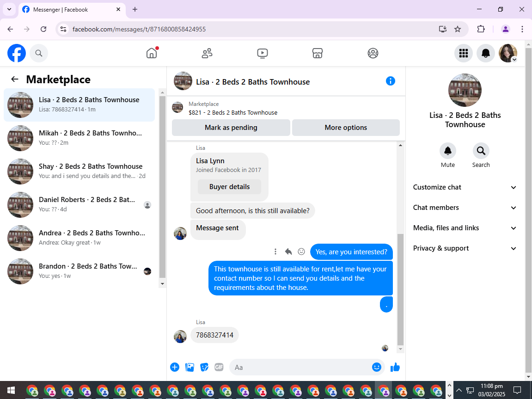
Task: Open the browser Extensions puzzle icon
Action: [481, 29]
